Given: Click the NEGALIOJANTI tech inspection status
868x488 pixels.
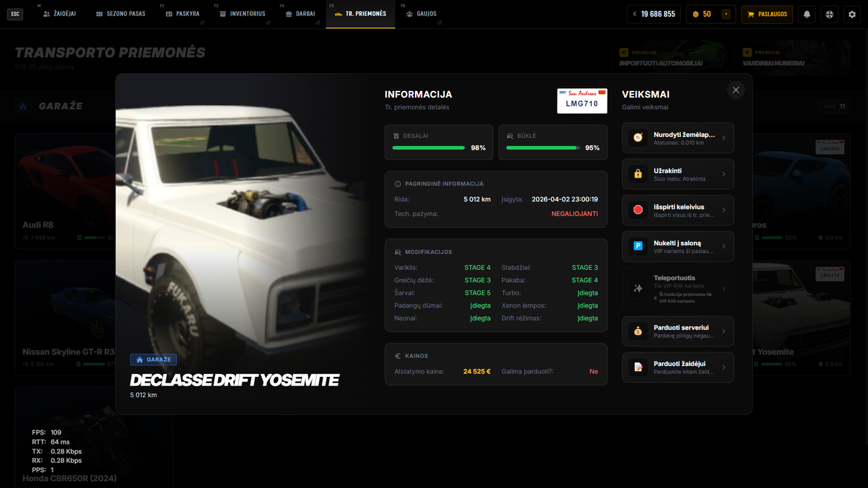Looking at the screenshot, I should pyautogui.click(x=574, y=213).
